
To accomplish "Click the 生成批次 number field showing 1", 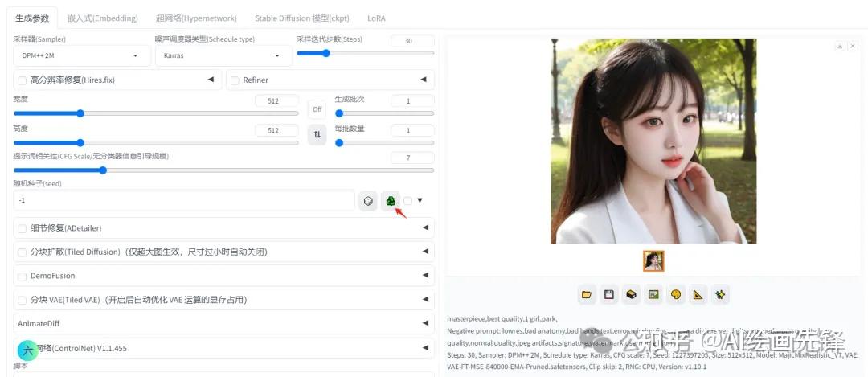I will coord(412,100).
